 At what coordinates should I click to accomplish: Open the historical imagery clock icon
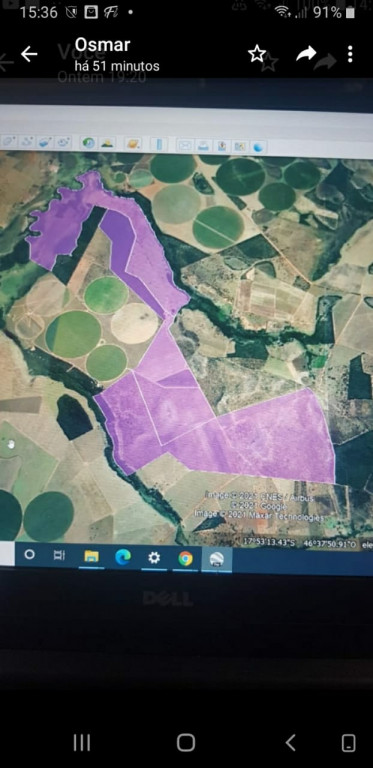coord(89,143)
